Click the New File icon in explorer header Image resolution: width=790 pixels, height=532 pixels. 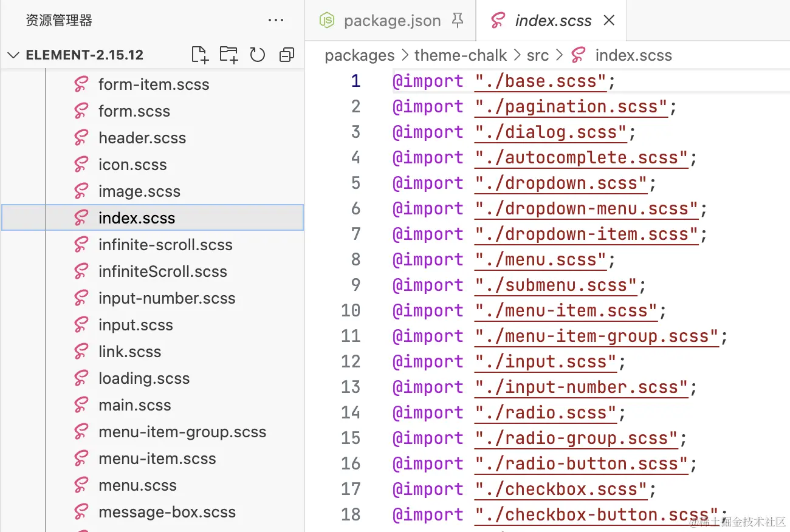click(x=200, y=55)
